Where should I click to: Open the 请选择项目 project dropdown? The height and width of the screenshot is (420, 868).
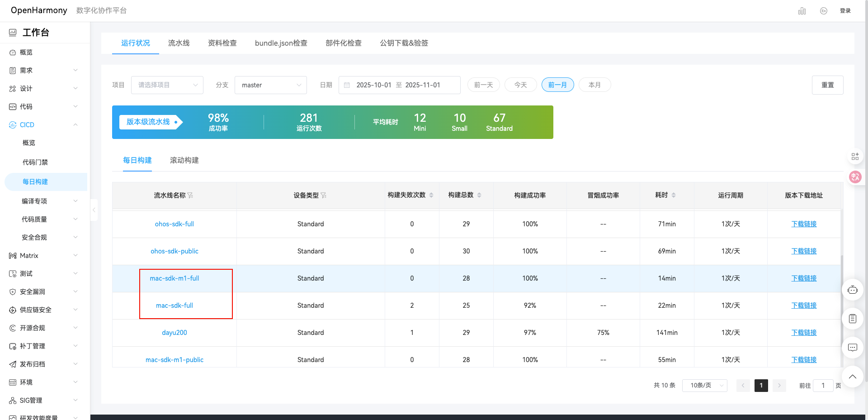pos(167,85)
